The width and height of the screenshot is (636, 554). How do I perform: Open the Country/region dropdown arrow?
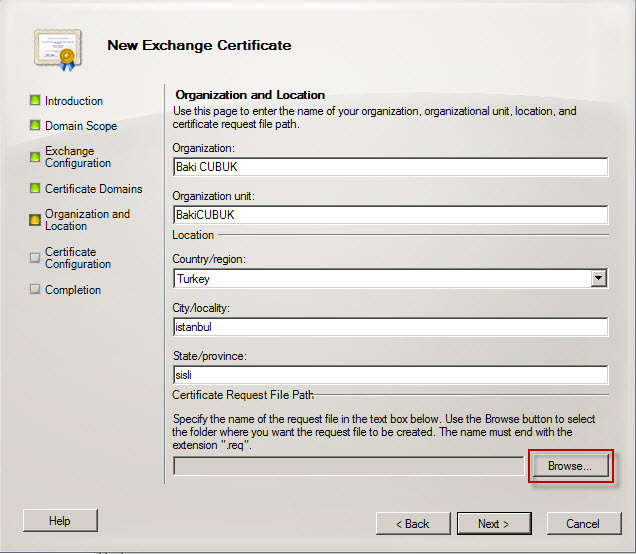(x=598, y=279)
